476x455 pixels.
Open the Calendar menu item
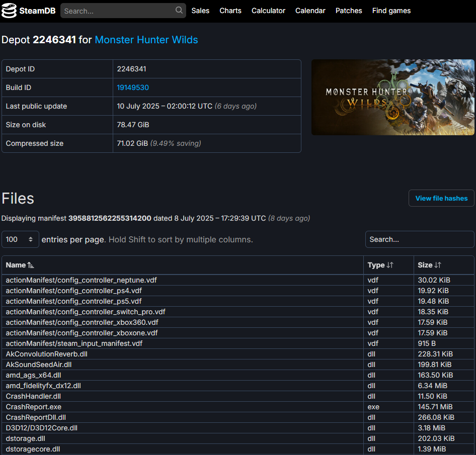pyautogui.click(x=310, y=11)
